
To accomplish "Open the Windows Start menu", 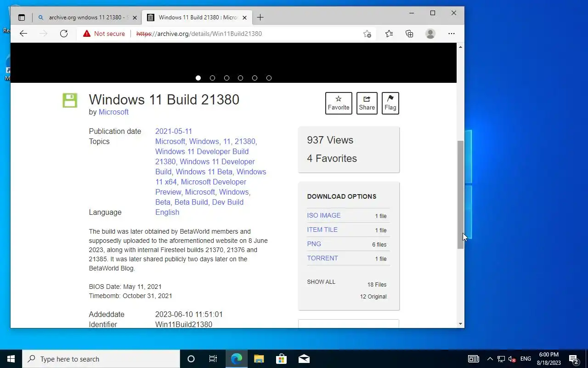I will [11, 359].
